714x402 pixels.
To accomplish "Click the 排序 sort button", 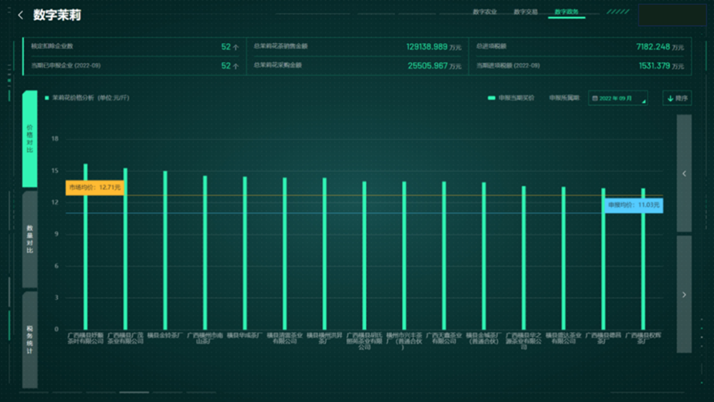I will pyautogui.click(x=677, y=99).
